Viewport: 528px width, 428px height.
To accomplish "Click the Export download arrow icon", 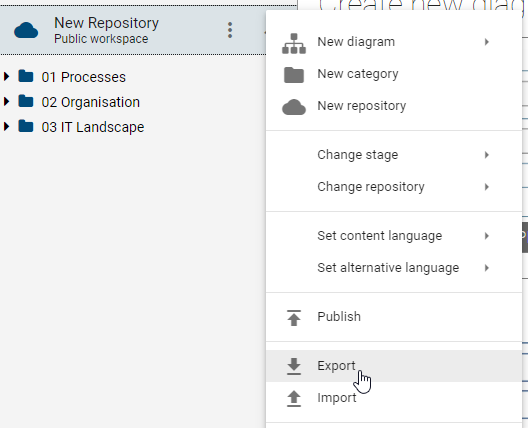I will pos(294,366).
